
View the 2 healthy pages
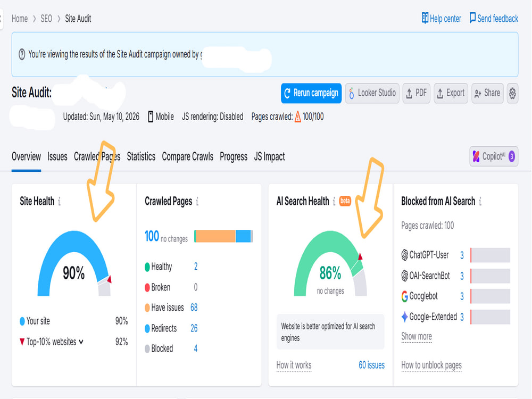tap(196, 267)
